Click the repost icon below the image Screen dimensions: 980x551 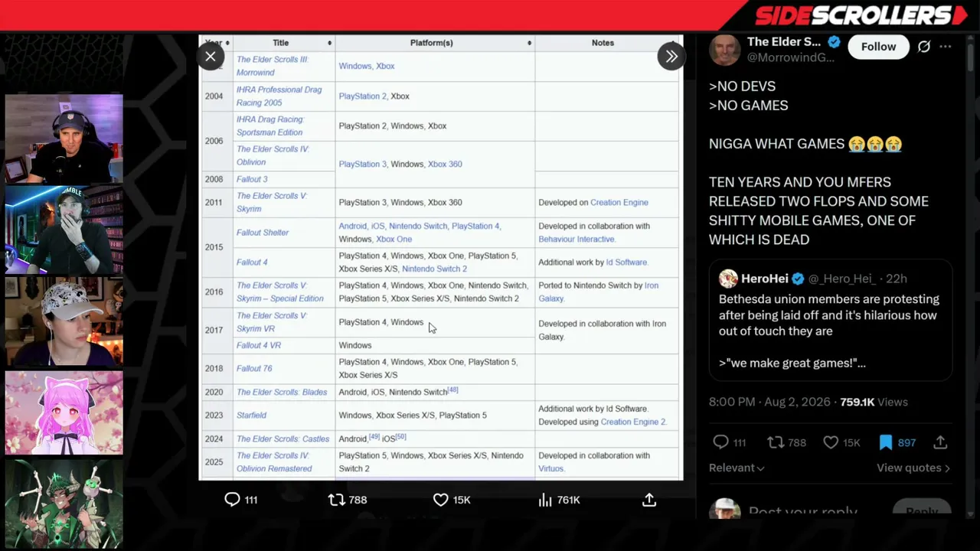(336, 500)
